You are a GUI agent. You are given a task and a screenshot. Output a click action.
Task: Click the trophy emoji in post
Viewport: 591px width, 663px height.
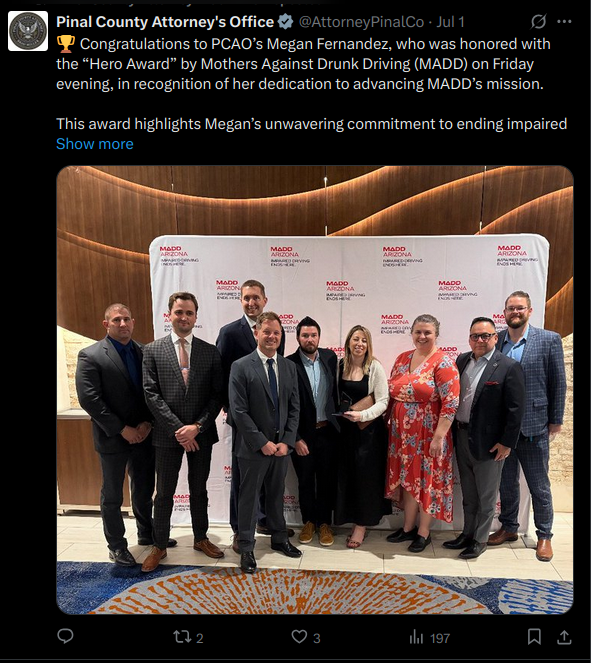click(66, 44)
